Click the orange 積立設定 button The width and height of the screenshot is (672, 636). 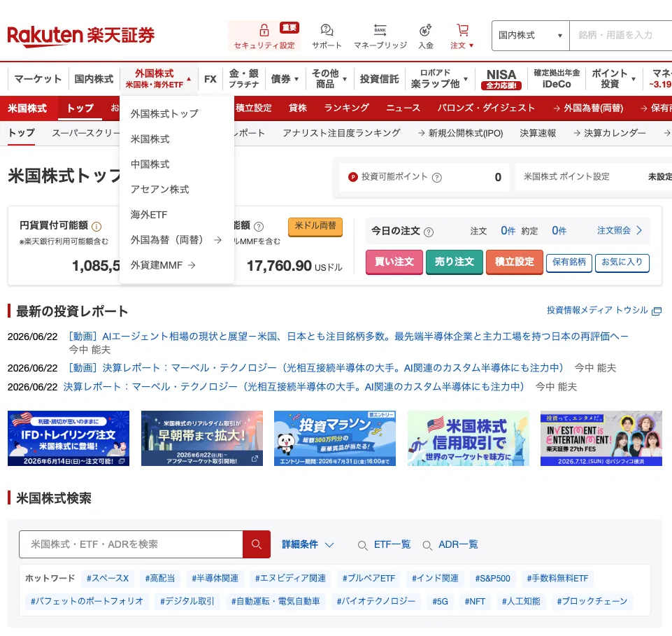point(515,262)
